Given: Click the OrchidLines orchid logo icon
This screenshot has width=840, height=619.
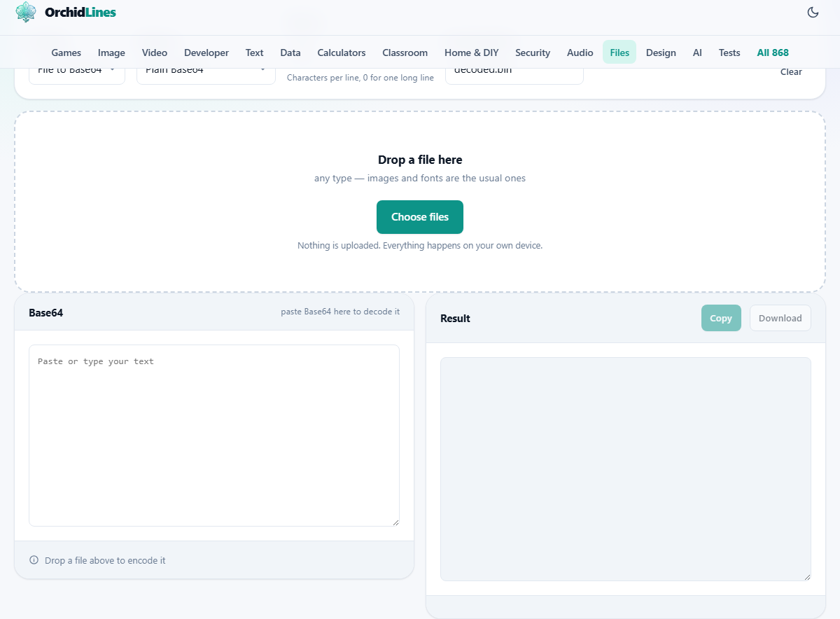Looking at the screenshot, I should click(x=26, y=12).
